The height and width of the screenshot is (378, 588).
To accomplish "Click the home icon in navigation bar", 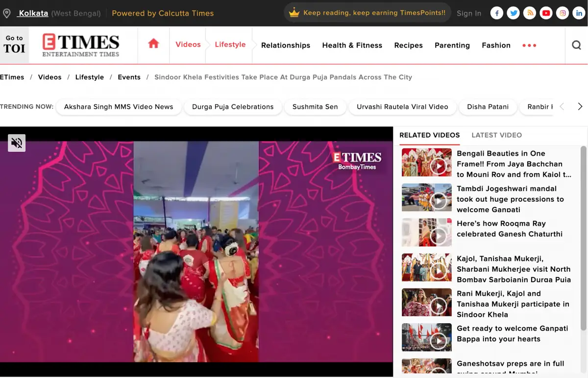I will click(x=153, y=44).
